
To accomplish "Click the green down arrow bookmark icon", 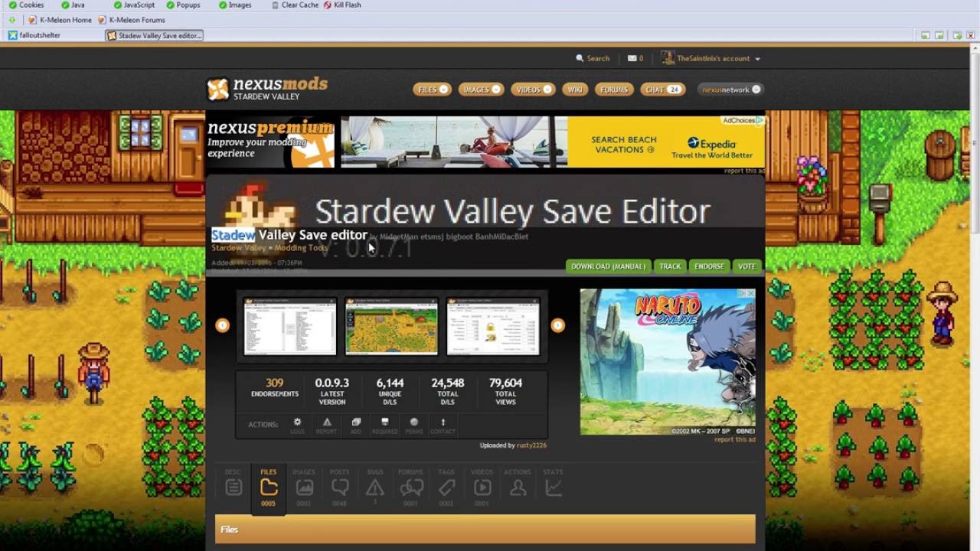I will (x=11, y=20).
